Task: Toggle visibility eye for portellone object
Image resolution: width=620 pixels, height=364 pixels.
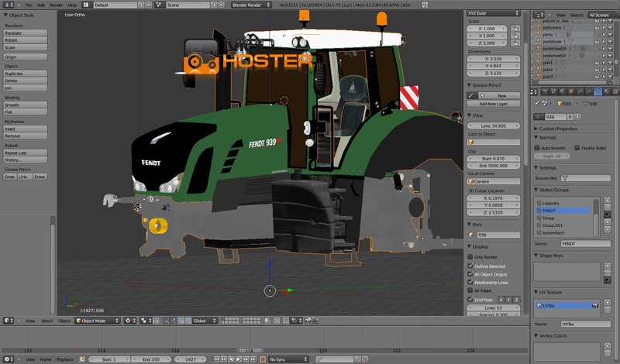Action: pos(597,42)
